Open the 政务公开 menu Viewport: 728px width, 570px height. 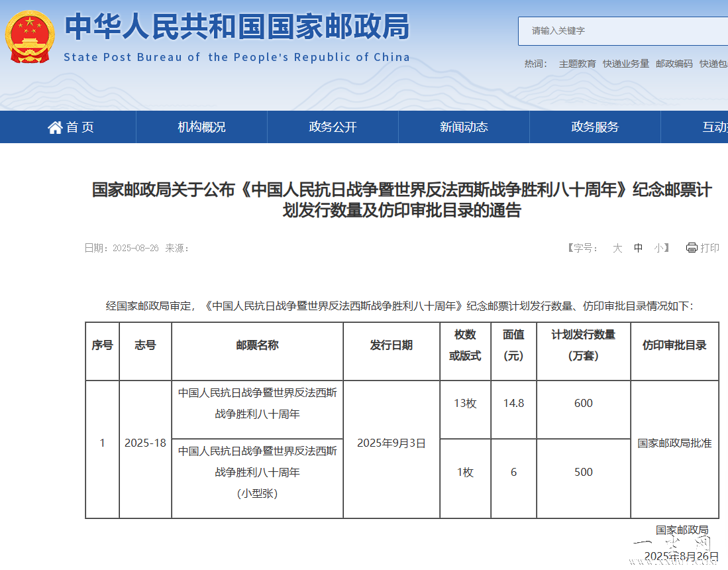pos(333,127)
